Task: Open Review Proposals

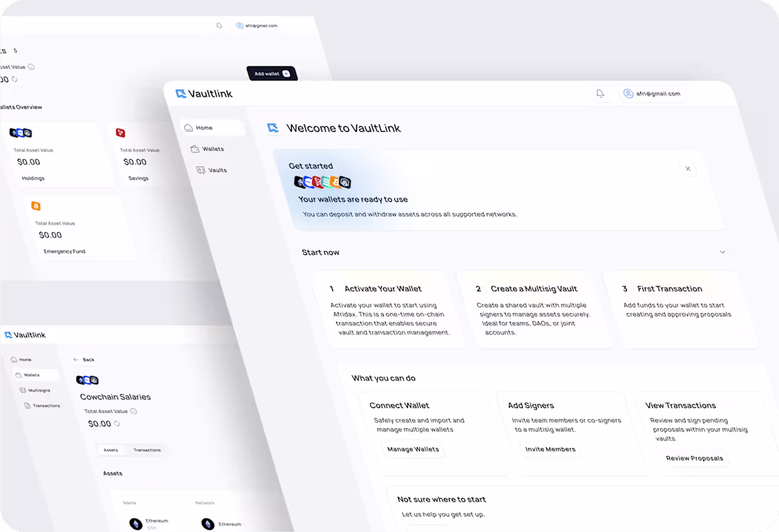Action: 693,458
